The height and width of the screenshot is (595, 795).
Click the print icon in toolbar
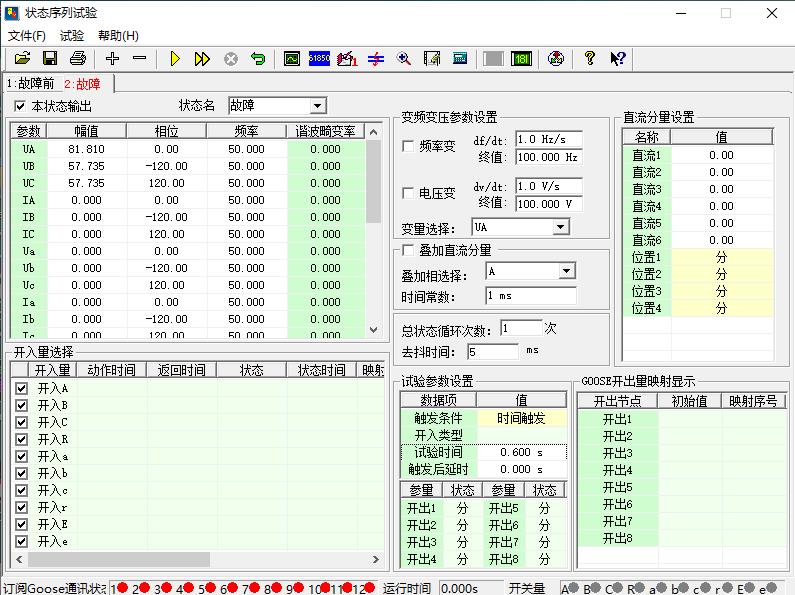(77, 59)
